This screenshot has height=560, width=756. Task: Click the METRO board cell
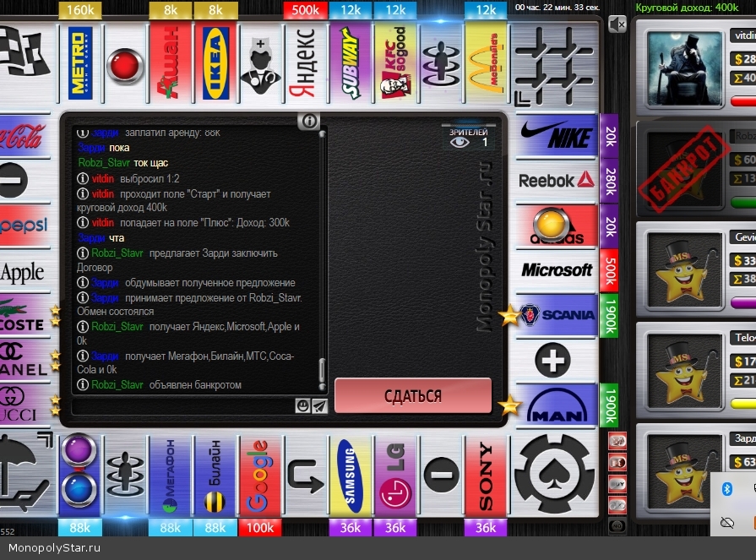coord(80,63)
